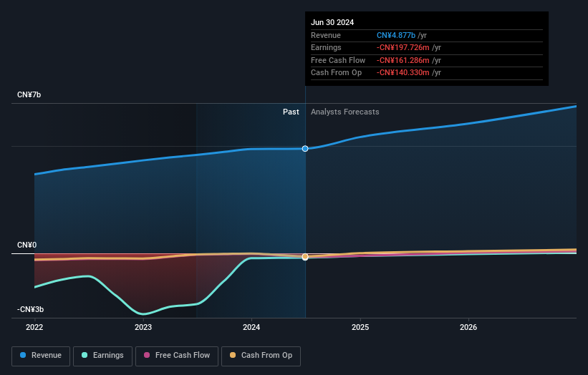Select the Revenue data point marker at Jun 2024
The image size is (588, 375).
[305, 149]
